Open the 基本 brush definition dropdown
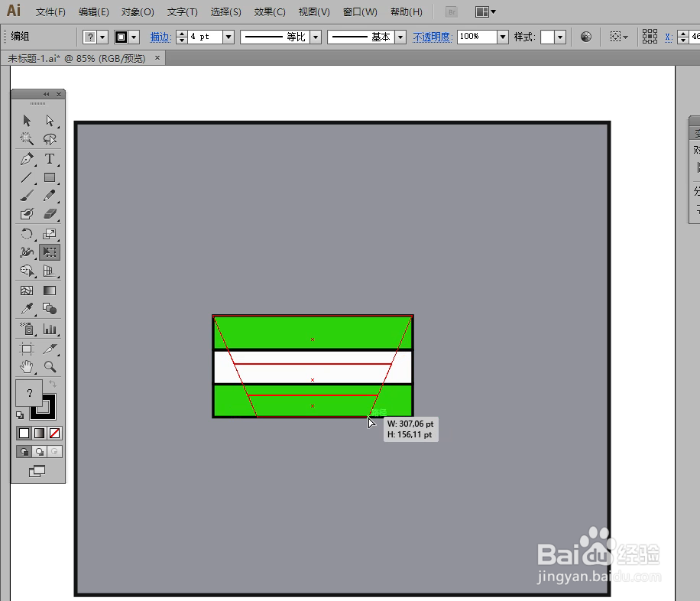Viewport: 700px width, 601px height. click(400, 37)
